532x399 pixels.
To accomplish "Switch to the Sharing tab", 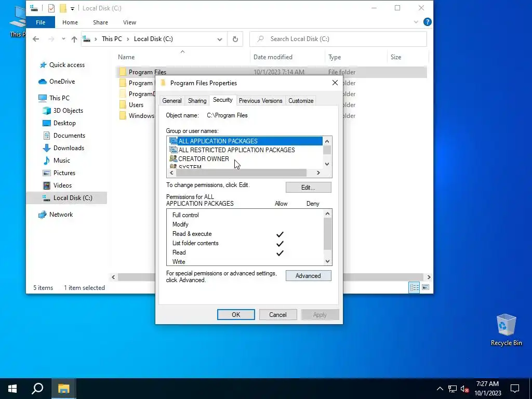I will (x=197, y=101).
